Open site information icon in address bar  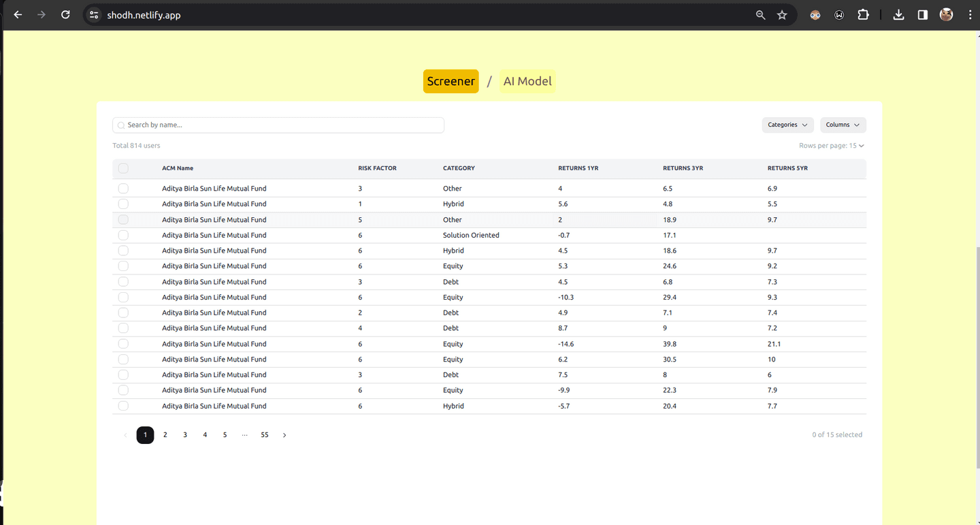pos(94,15)
